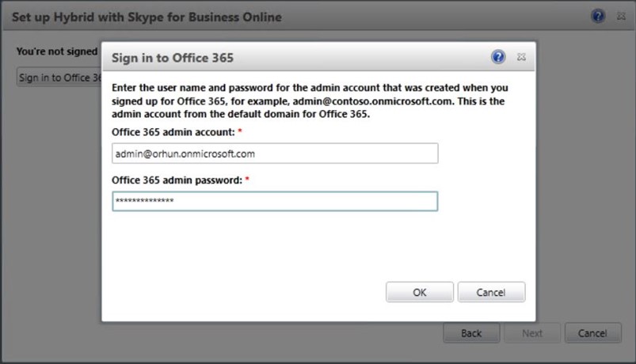Click the Office 365 admin account label
636x364 pixels.
tap(173, 132)
